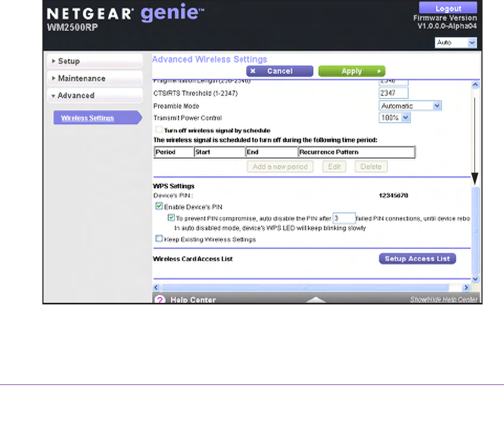The width and height of the screenshot is (504, 422).
Task: Click the Start column header
Action: [x=220, y=152]
